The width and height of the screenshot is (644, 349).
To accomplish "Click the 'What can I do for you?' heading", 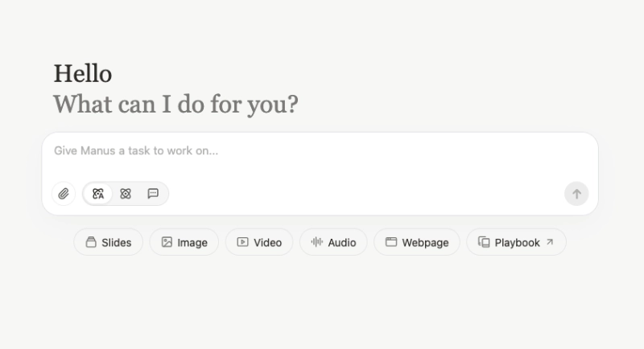I will tap(175, 105).
